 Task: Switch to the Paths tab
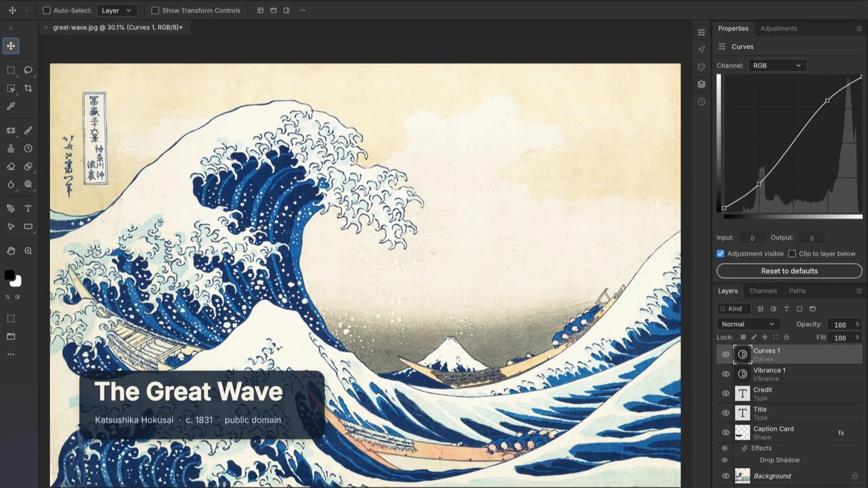pyautogui.click(x=797, y=291)
